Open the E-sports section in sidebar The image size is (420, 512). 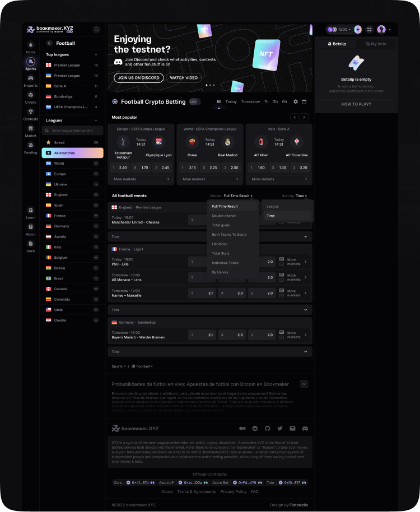(x=31, y=81)
